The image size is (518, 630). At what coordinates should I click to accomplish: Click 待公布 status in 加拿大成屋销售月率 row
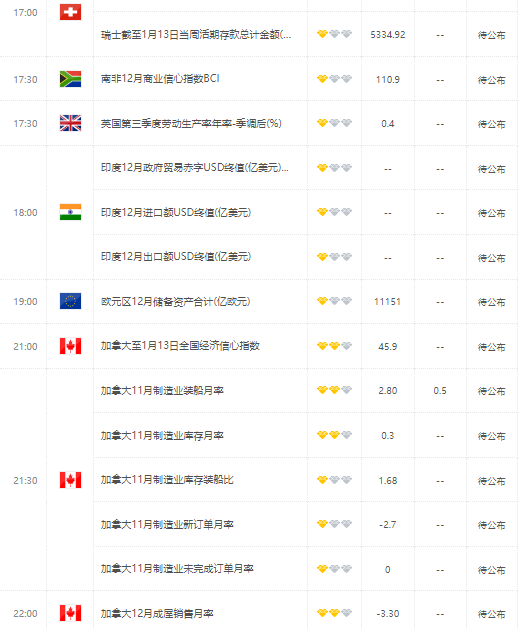(x=491, y=614)
